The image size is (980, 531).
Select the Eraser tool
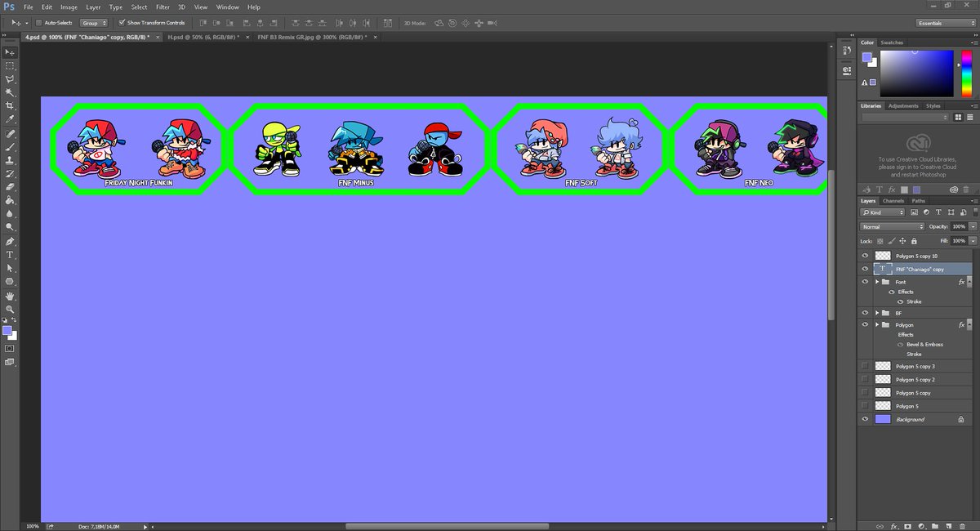(10, 186)
